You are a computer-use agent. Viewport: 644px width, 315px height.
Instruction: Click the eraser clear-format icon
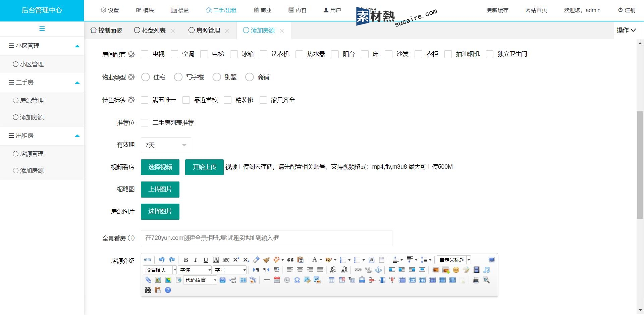(256, 260)
